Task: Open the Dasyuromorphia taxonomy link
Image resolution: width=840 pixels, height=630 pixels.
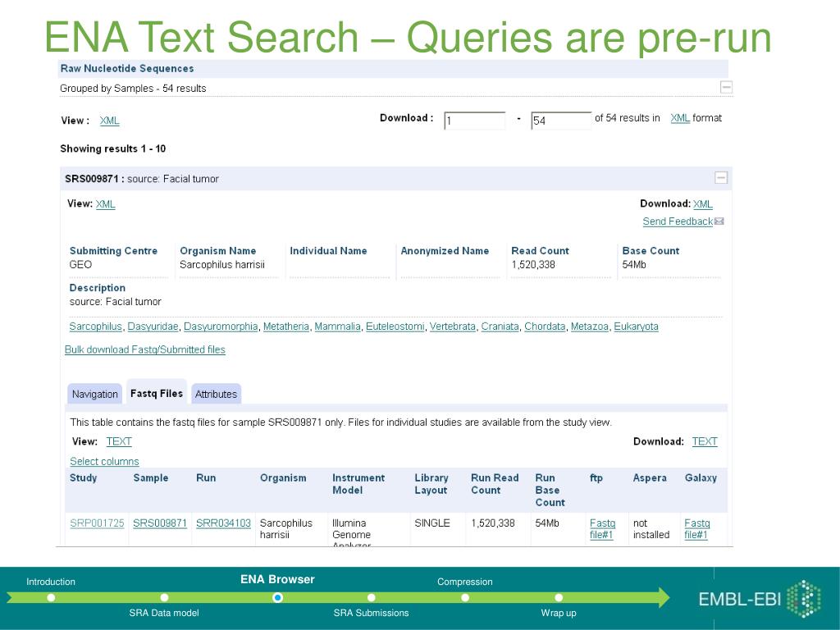Action: tap(221, 326)
